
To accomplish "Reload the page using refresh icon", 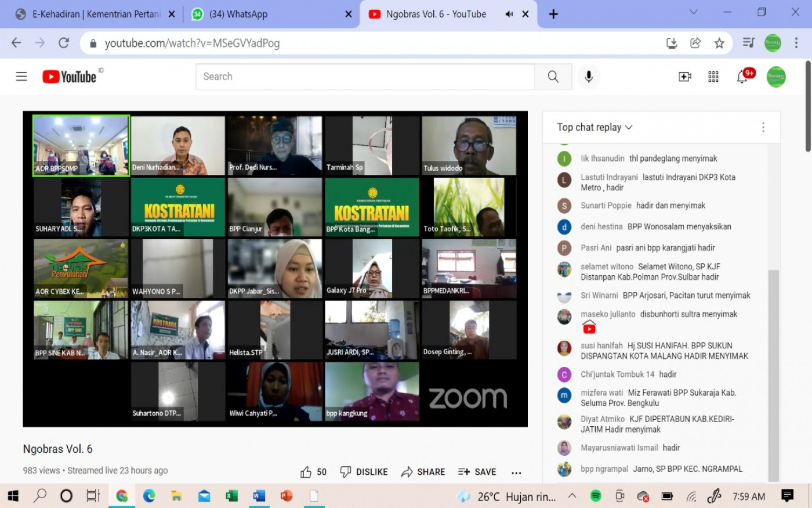I will click(x=64, y=43).
